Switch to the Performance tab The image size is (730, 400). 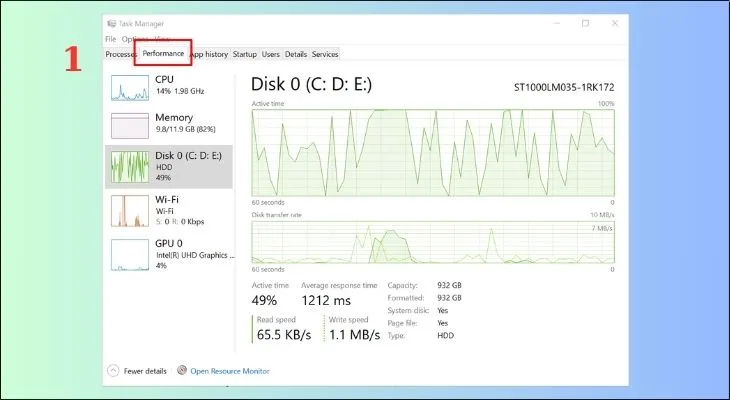coord(163,52)
